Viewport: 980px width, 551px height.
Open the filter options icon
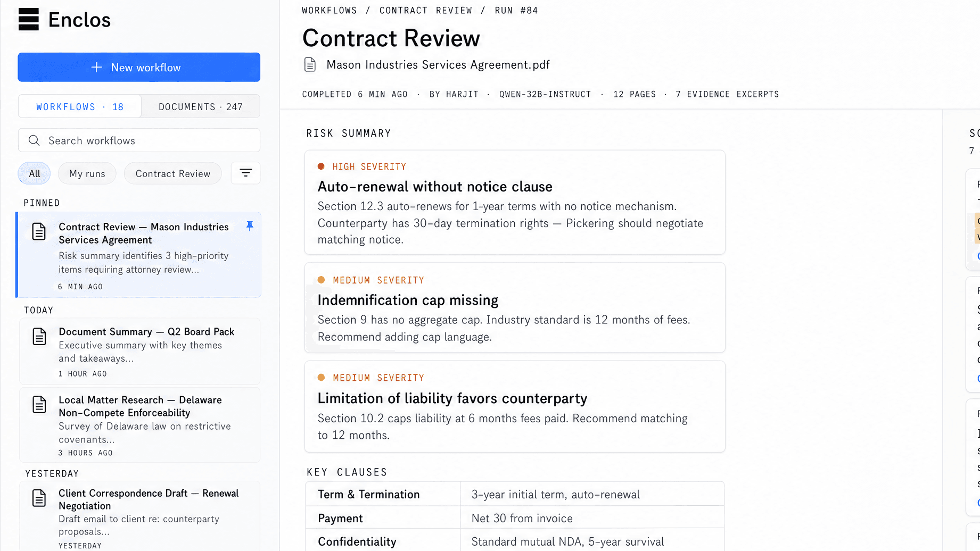(x=245, y=173)
